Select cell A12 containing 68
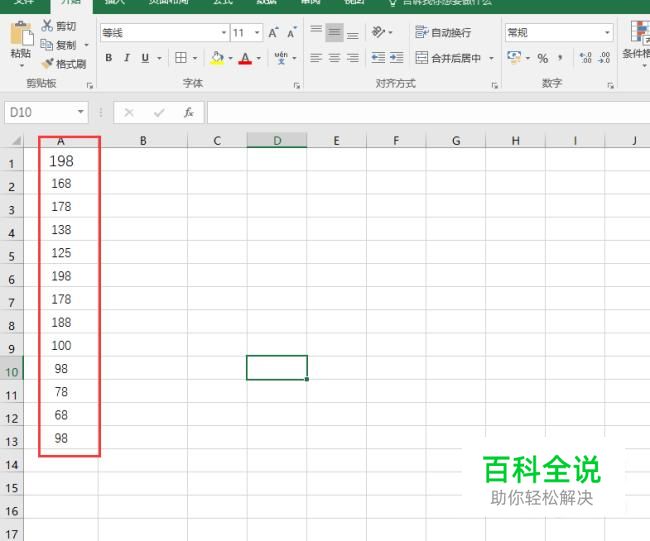650x541 pixels. pyautogui.click(x=61, y=415)
